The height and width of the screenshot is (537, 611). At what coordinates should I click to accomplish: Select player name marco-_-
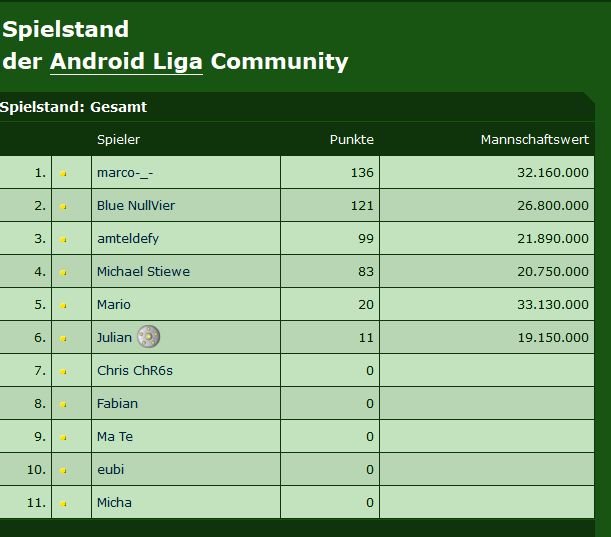click(x=125, y=173)
